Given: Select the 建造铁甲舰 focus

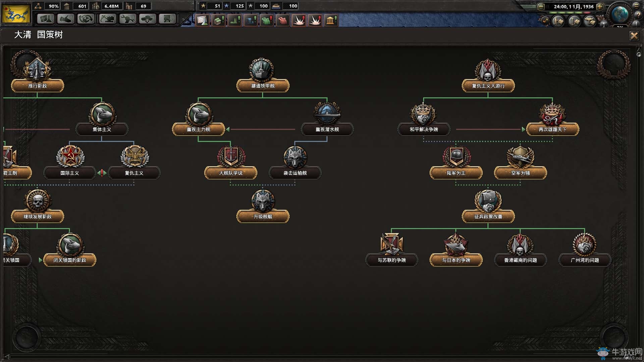Looking at the screenshot, I should click(263, 86).
